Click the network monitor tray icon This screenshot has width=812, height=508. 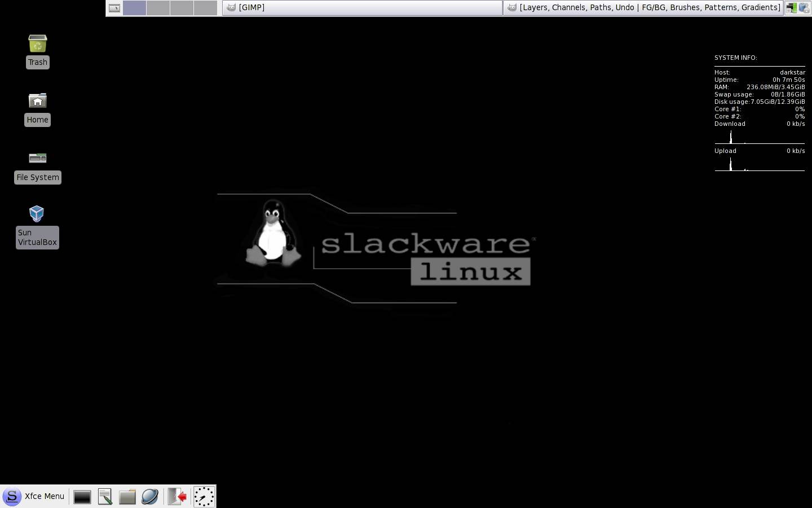(792, 8)
